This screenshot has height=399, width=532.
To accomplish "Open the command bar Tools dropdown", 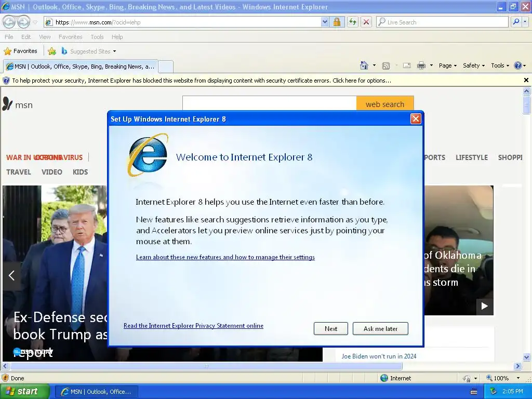I will pos(500,65).
